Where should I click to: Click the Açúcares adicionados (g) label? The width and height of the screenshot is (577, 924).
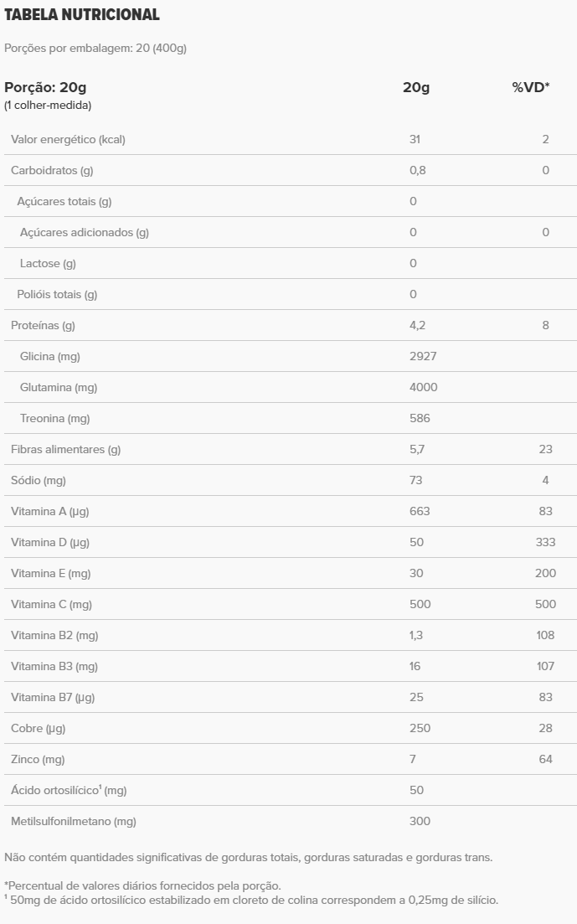(x=85, y=232)
